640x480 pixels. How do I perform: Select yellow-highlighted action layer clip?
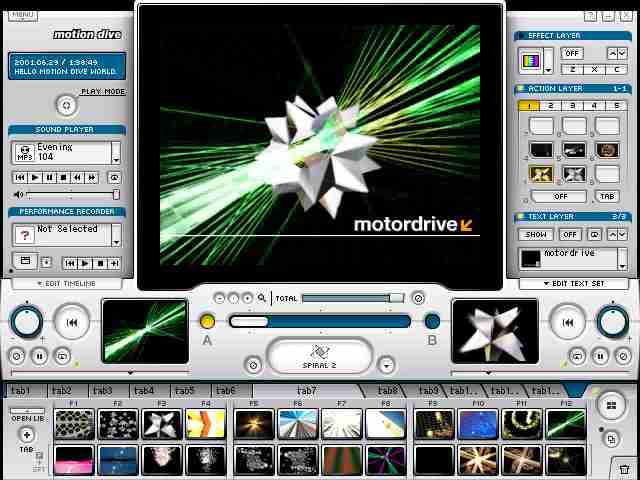pos(541,174)
